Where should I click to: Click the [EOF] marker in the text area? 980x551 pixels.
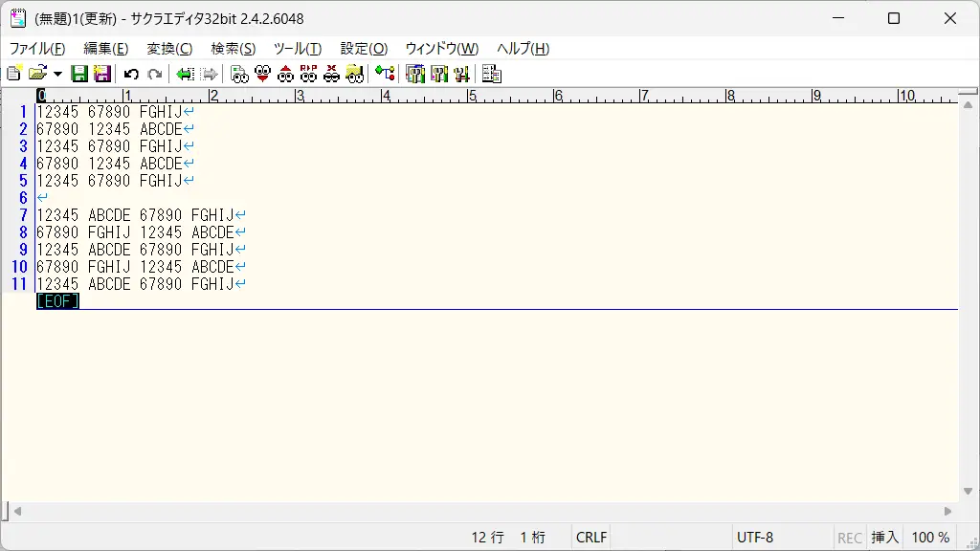[x=57, y=301]
